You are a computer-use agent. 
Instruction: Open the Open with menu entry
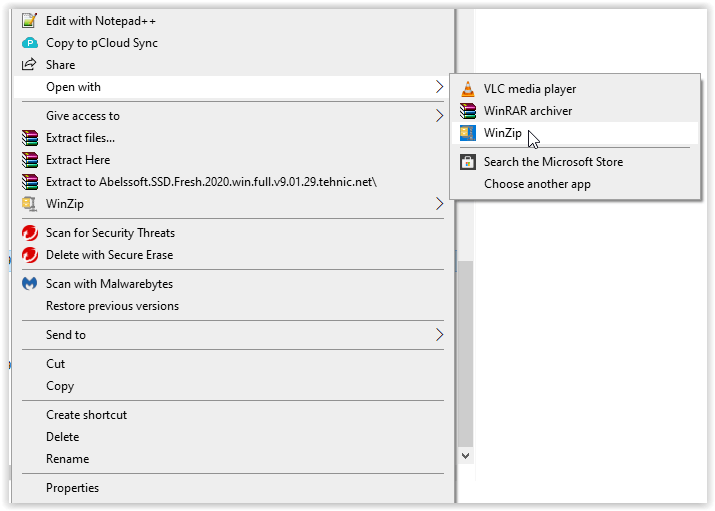click(230, 87)
